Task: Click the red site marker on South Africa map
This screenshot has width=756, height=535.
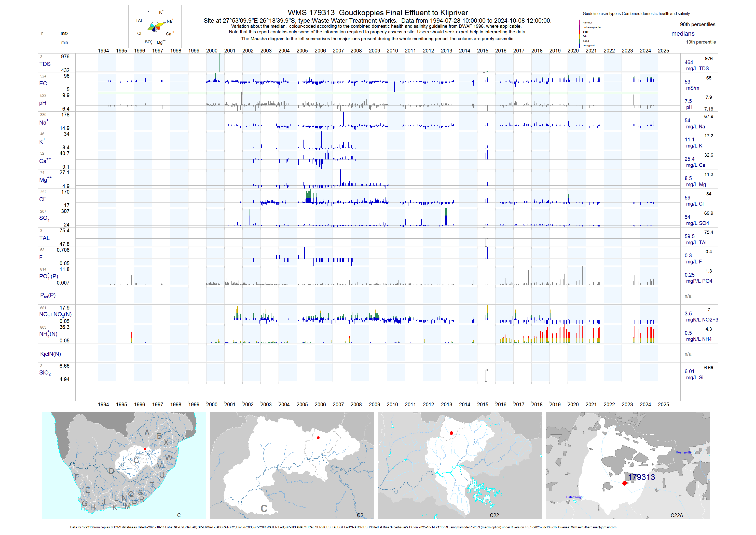Action: (x=145, y=449)
